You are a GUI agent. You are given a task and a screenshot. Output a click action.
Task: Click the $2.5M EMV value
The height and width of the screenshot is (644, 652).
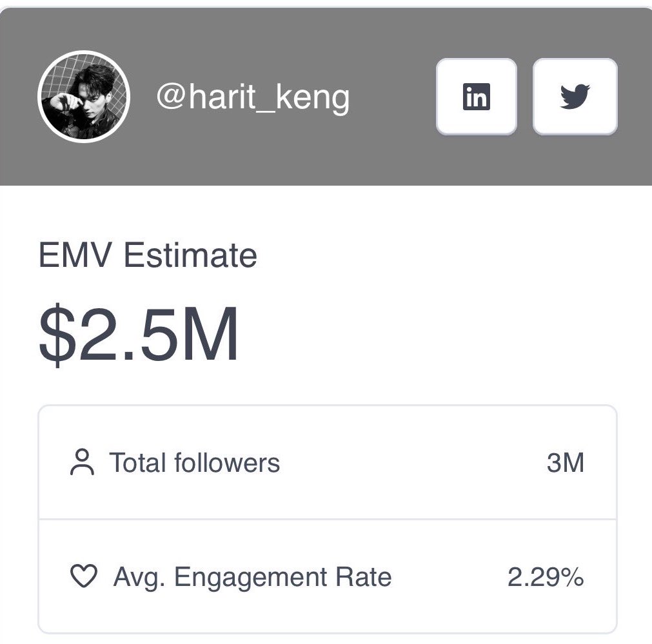click(x=139, y=335)
